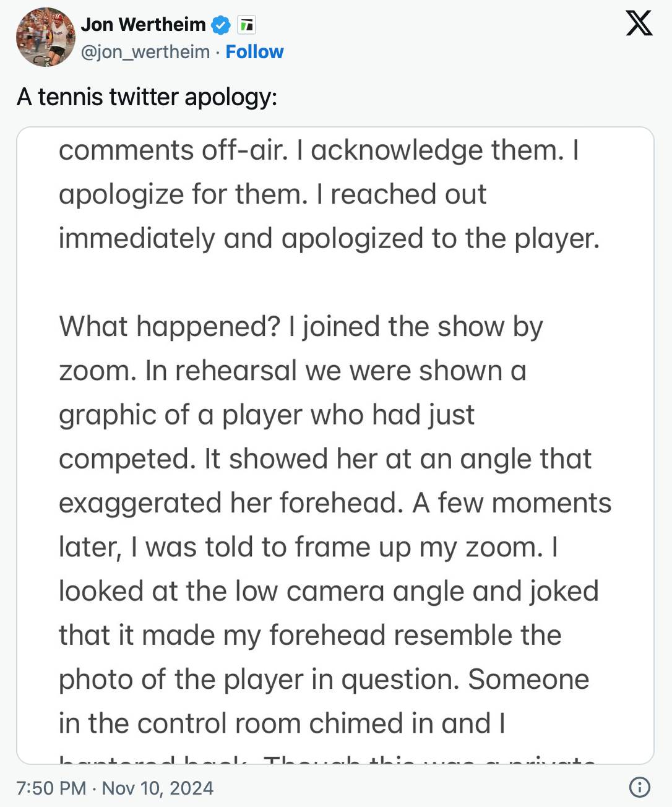Click the text 'A tennis twitter apology:'
The image size is (672, 807).
pyautogui.click(x=147, y=97)
